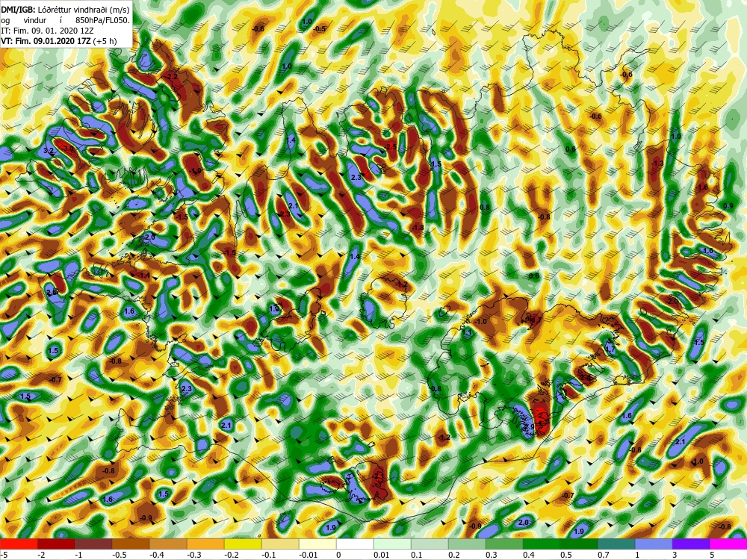Select the teal legend swatch labeled 0.7

pos(616,544)
